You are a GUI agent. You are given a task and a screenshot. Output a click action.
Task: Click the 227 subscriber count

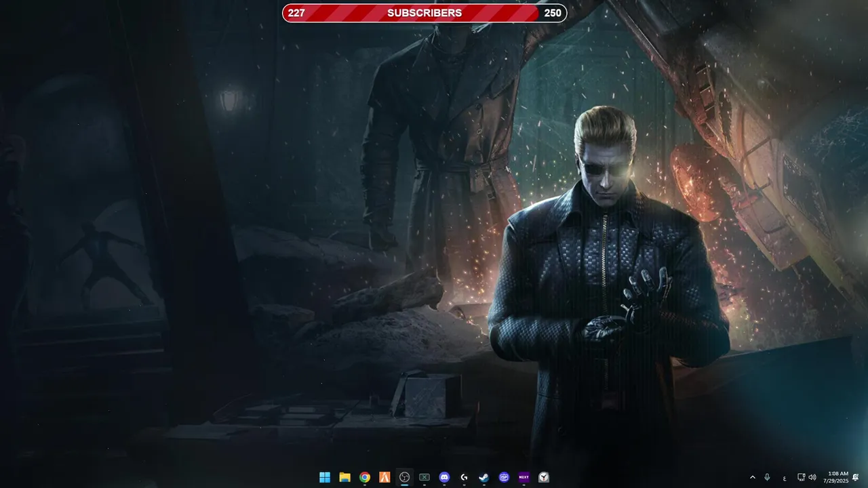click(296, 13)
